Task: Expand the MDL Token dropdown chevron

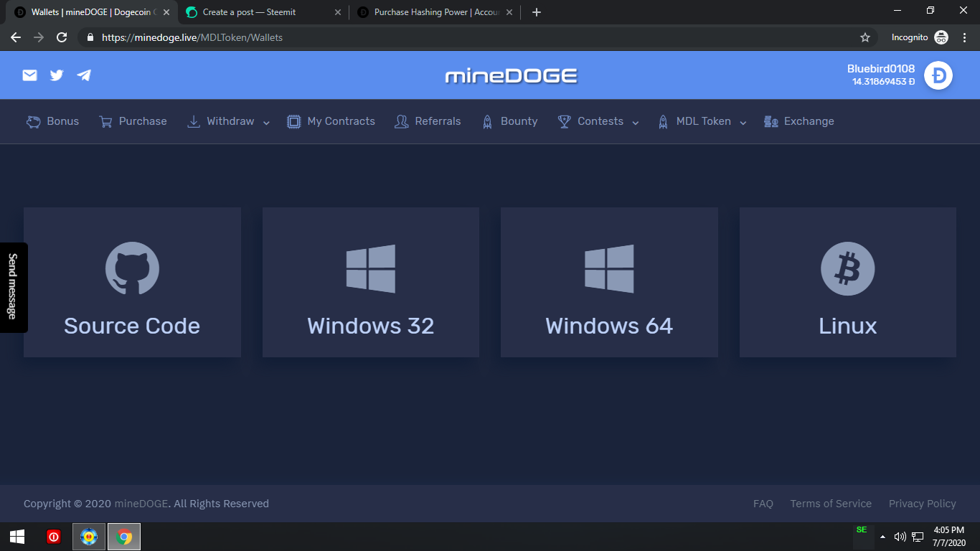Action: tap(743, 123)
